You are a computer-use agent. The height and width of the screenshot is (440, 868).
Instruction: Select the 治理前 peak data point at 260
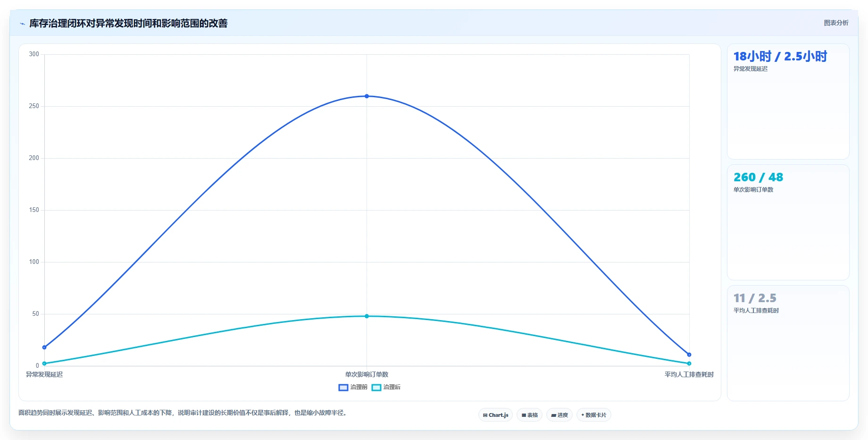[367, 96]
